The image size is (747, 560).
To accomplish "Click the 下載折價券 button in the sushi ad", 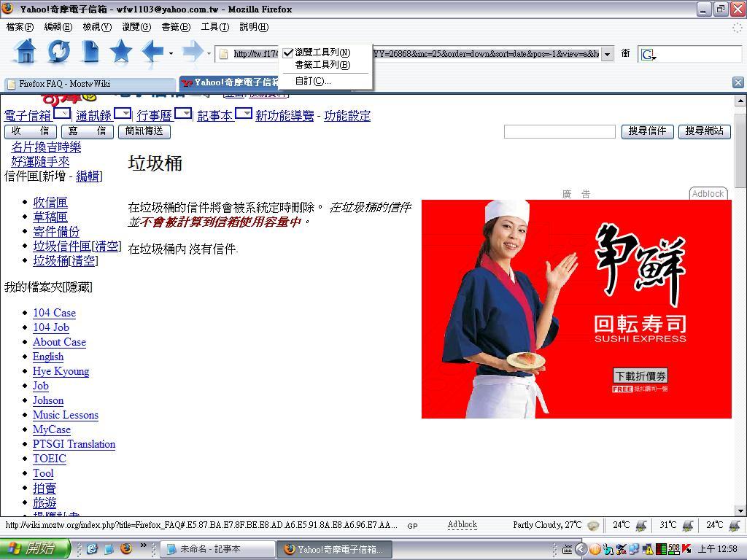I will click(x=640, y=376).
